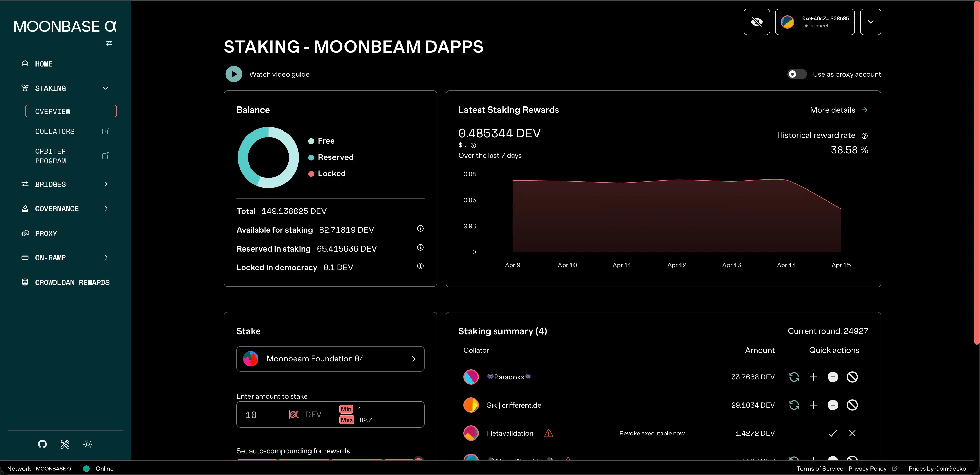980x475 pixels.
Task: Click the "Revoke executable now" text
Action: (652, 434)
